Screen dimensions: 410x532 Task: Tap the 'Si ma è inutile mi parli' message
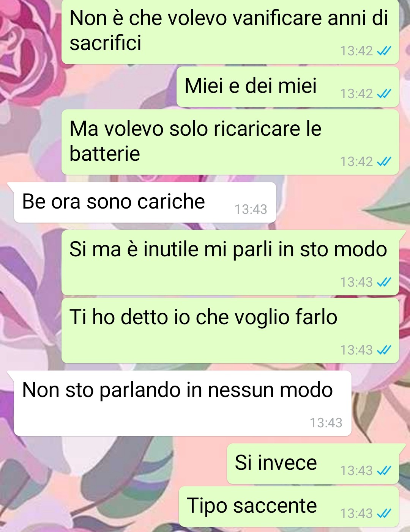tap(230, 262)
